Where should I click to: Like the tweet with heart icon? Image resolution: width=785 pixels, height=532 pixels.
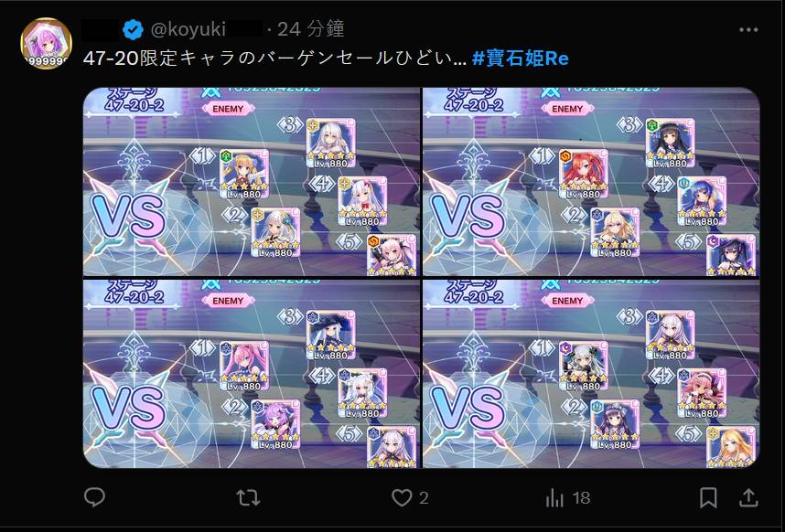click(402, 497)
